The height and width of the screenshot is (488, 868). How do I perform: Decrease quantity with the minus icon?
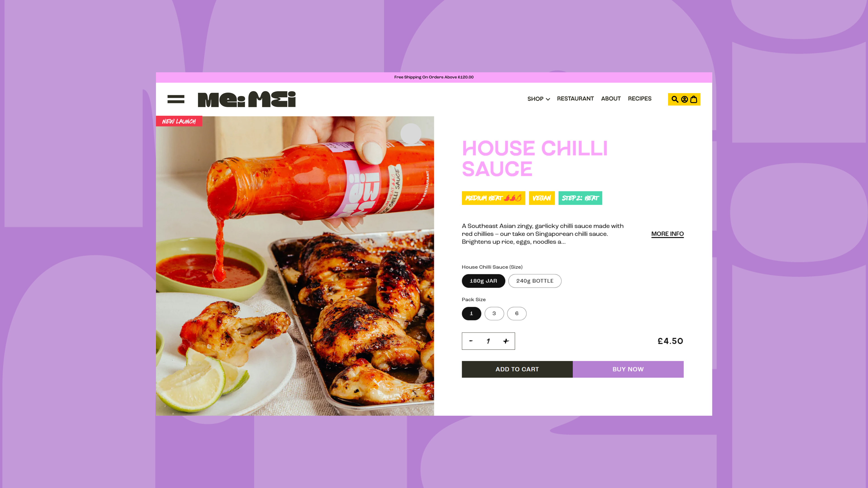471,341
